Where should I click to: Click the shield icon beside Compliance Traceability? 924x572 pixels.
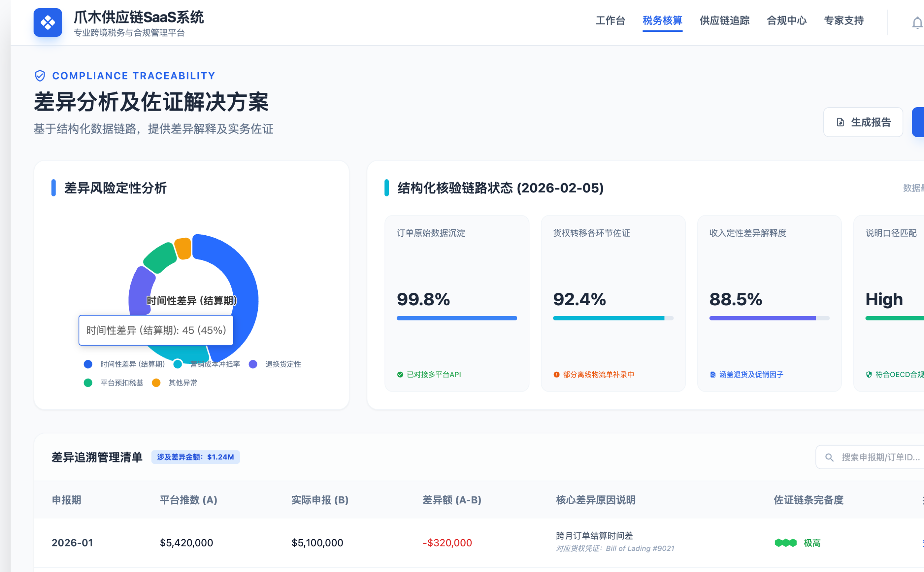pyautogui.click(x=40, y=76)
